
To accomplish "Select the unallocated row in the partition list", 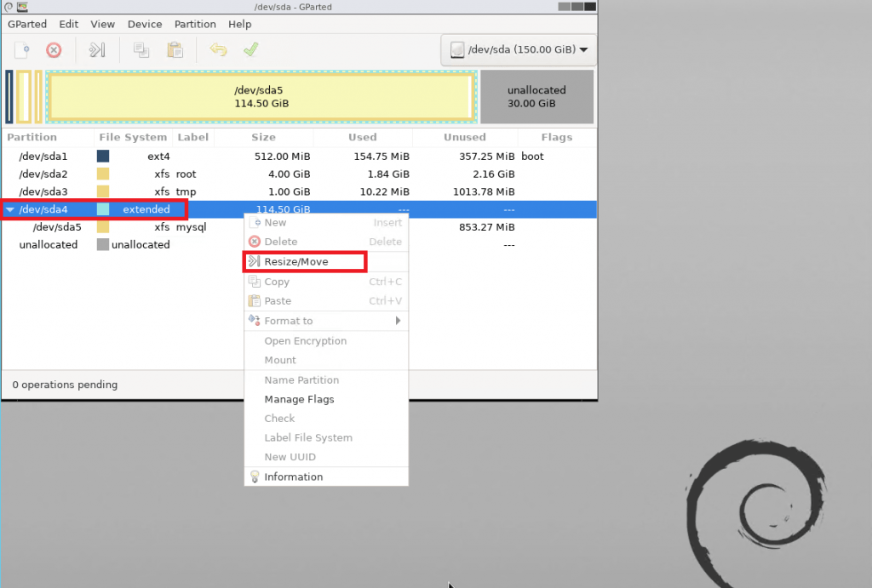I will click(x=299, y=245).
